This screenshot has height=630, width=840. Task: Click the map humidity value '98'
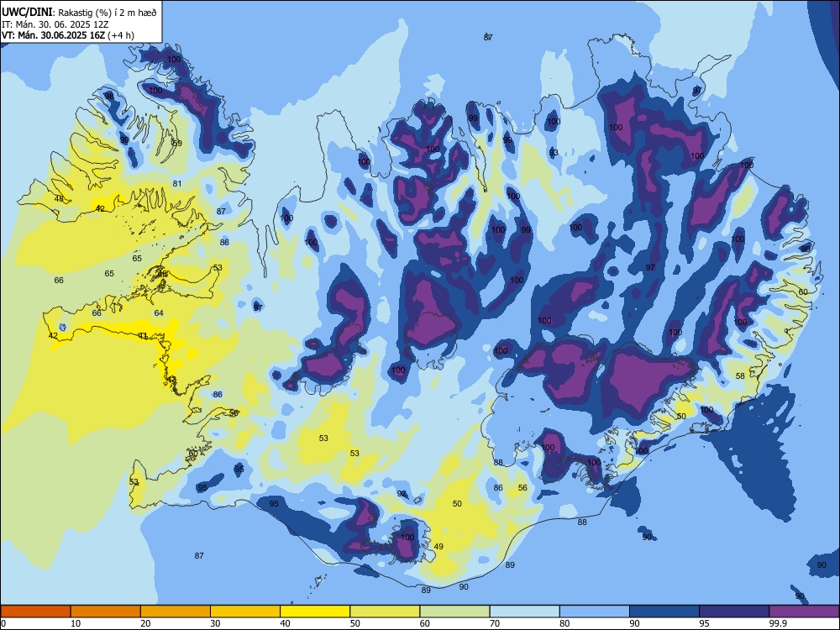(x=109, y=96)
